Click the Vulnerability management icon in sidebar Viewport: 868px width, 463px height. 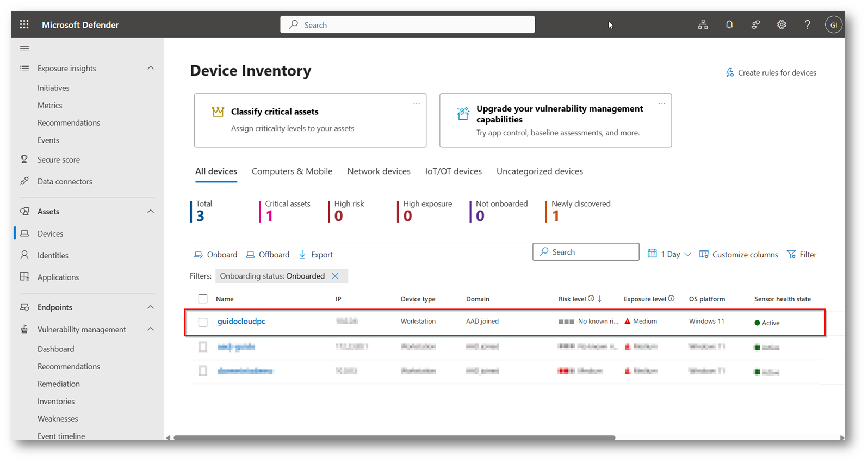(x=24, y=329)
